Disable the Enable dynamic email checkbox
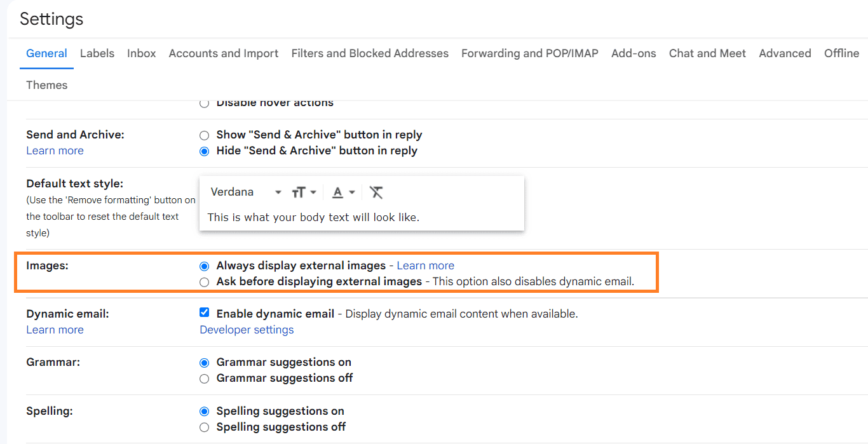 [204, 312]
